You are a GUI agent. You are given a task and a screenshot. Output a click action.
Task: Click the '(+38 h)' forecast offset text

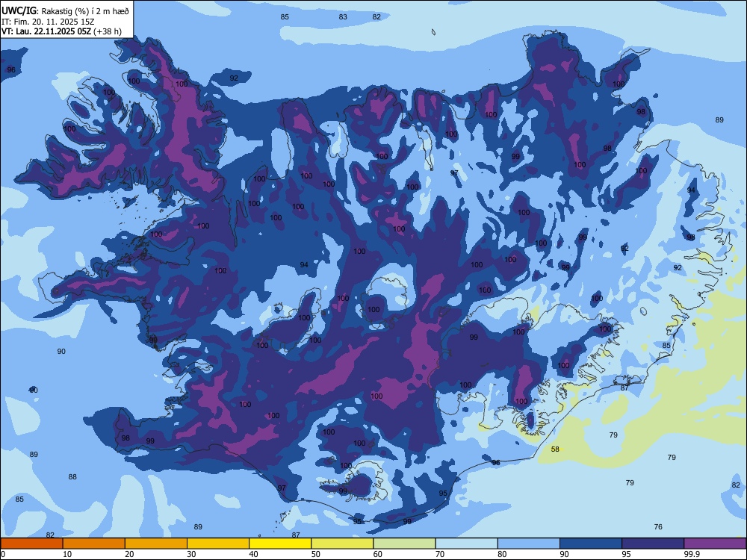point(108,31)
